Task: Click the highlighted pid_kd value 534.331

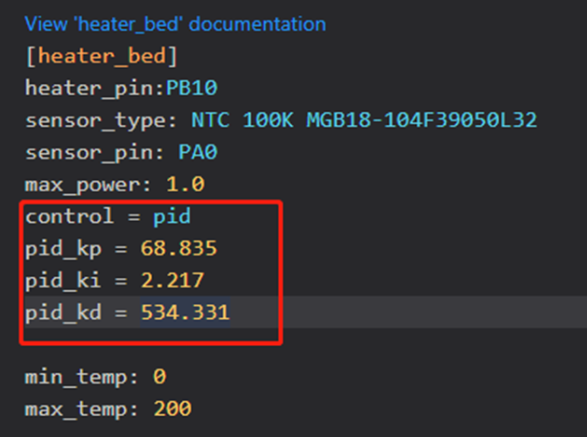Action: click(185, 313)
